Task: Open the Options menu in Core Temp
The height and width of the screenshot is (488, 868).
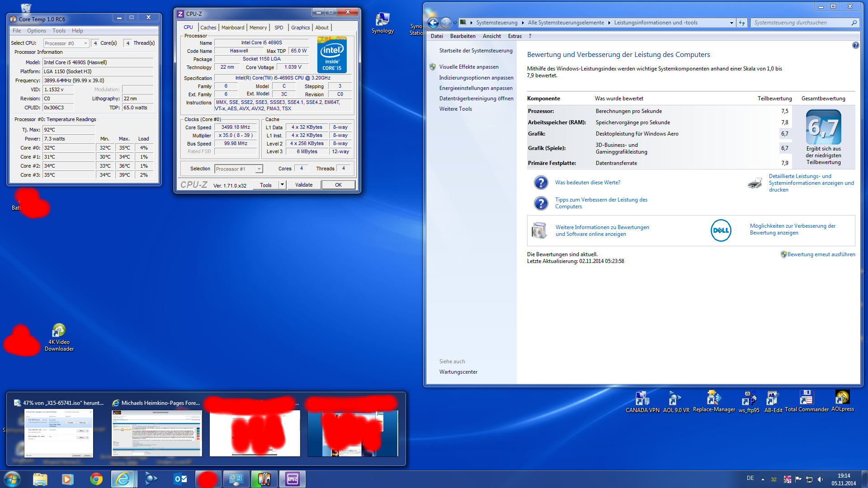Action: (36, 31)
